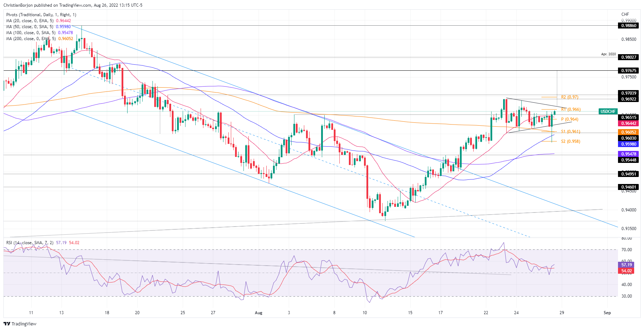
Task: Click the Aug label on the time axis
Action: [x=259, y=313]
